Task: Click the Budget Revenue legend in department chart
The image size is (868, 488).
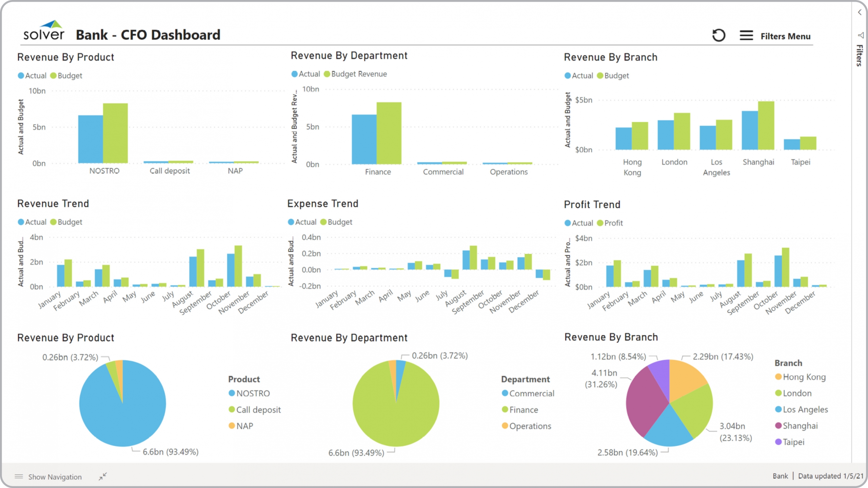Action: [359, 74]
